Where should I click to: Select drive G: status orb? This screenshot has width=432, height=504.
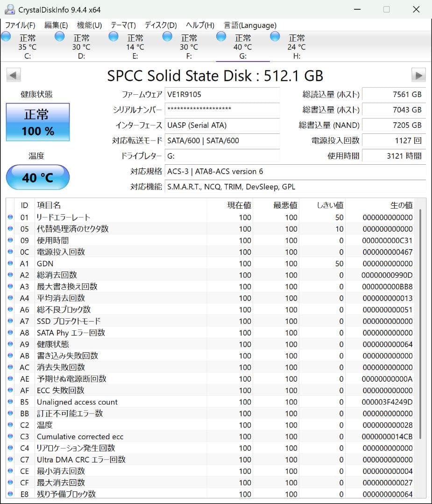click(x=221, y=37)
